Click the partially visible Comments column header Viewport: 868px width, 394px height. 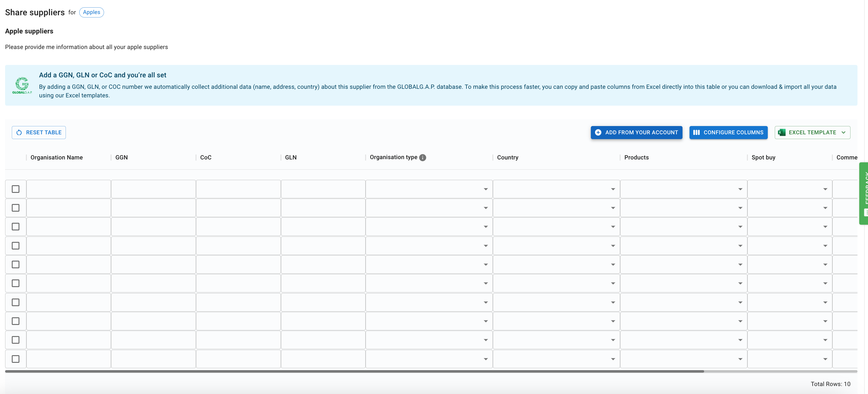(846, 158)
